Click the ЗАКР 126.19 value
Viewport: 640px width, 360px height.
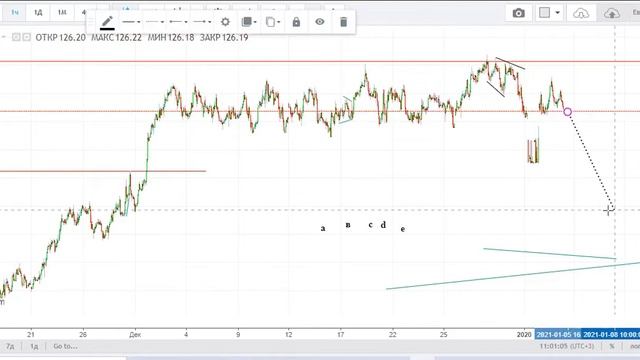[x=224, y=38]
